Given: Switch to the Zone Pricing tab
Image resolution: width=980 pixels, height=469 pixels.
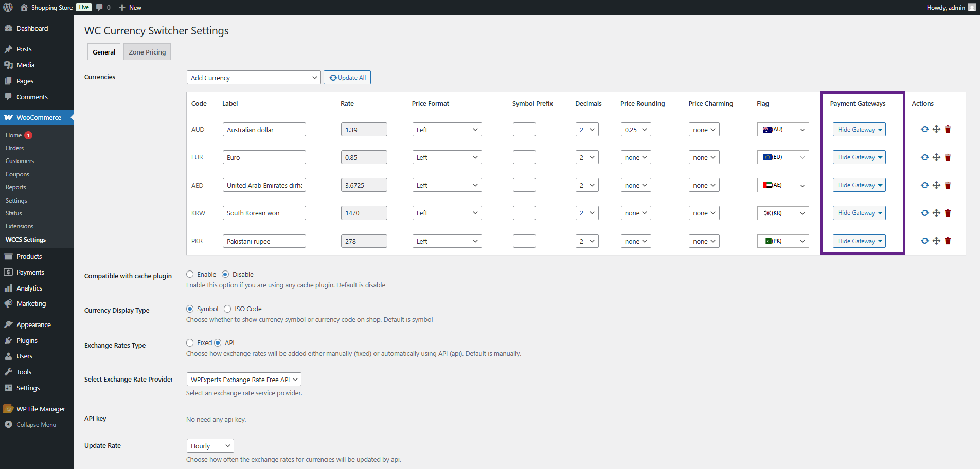Looking at the screenshot, I should coord(147,52).
